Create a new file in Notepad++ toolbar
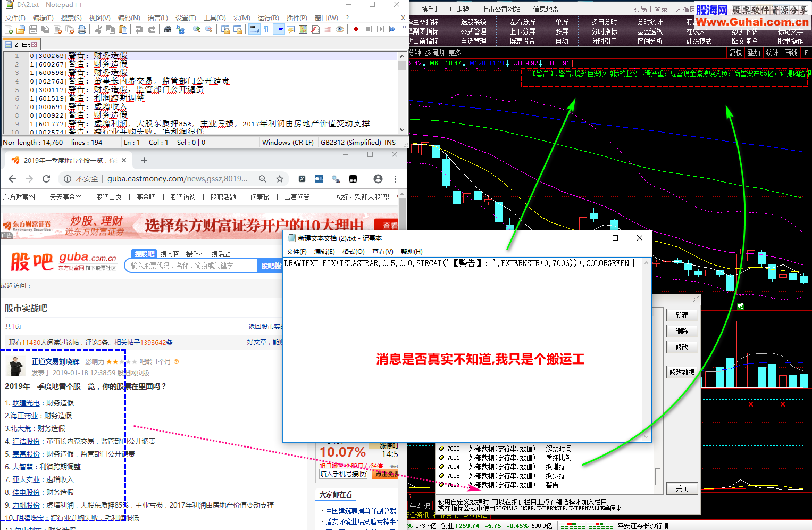Viewport: 812px width, 530px height. pyautogui.click(x=9, y=29)
